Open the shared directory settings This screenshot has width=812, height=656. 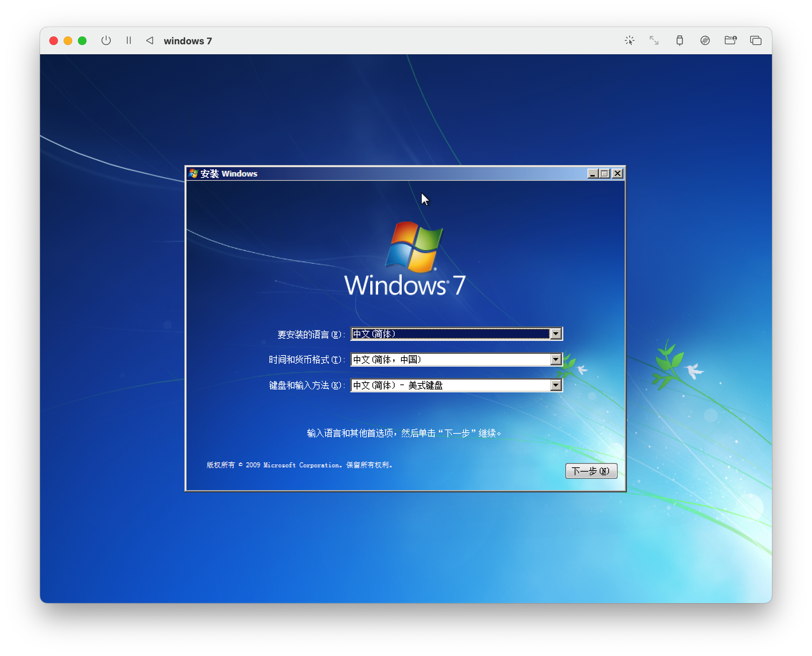click(x=731, y=40)
